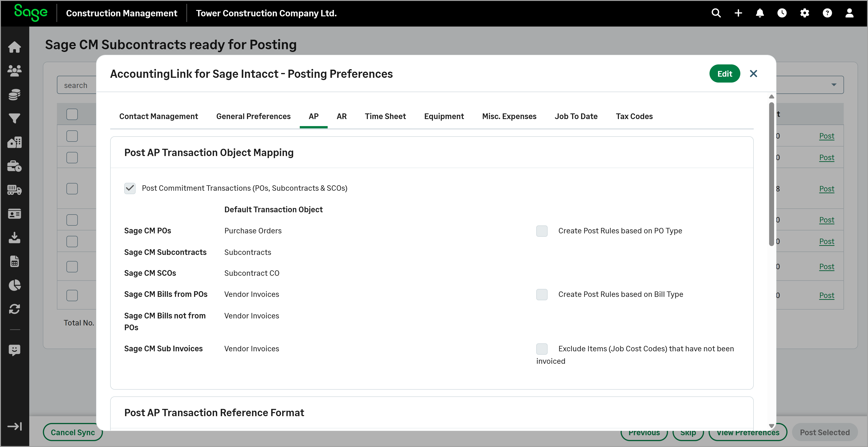The width and height of the screenshot is (868, 447).
Task: Open the briefcase clock sidebar icon
Action: (15, 166)
